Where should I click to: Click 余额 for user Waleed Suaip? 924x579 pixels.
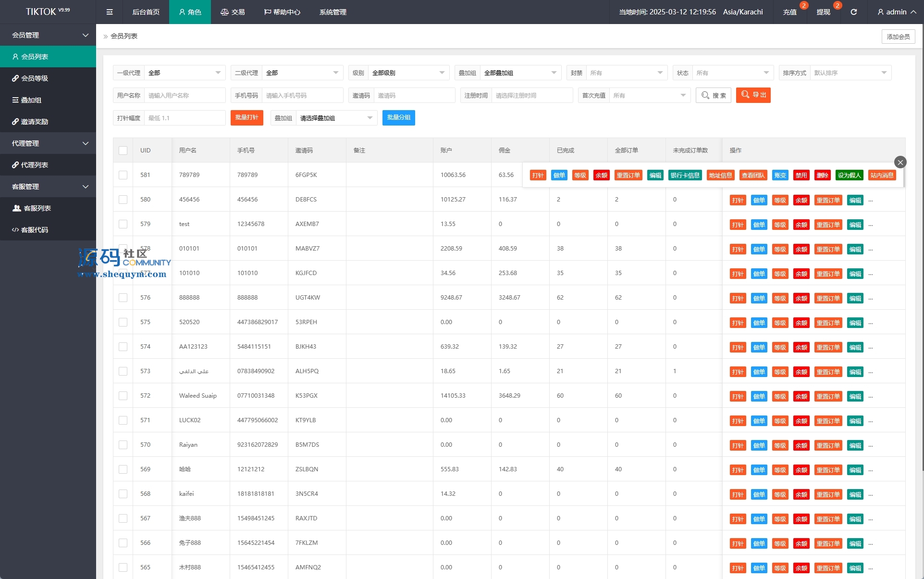[x=801, y=396]
